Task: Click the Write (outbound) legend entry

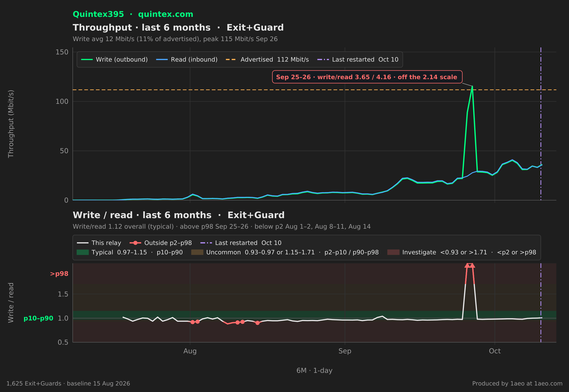Action: point(114,60)
